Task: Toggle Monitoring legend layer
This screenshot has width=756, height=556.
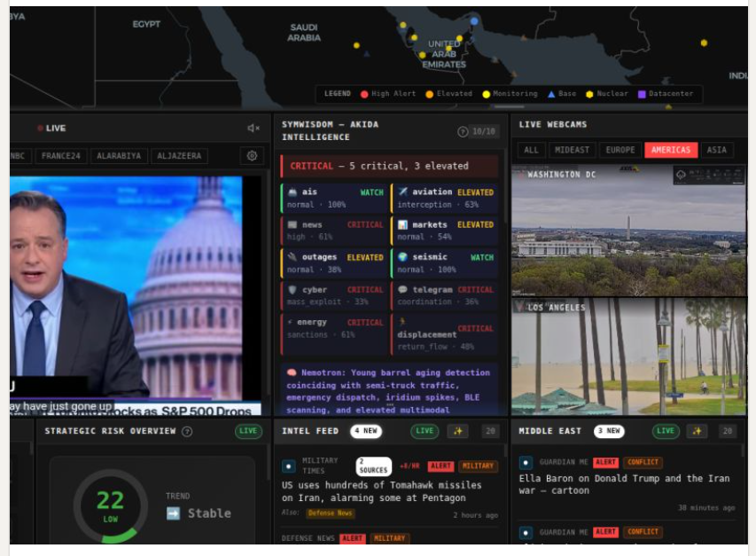Action: (510, 94)
